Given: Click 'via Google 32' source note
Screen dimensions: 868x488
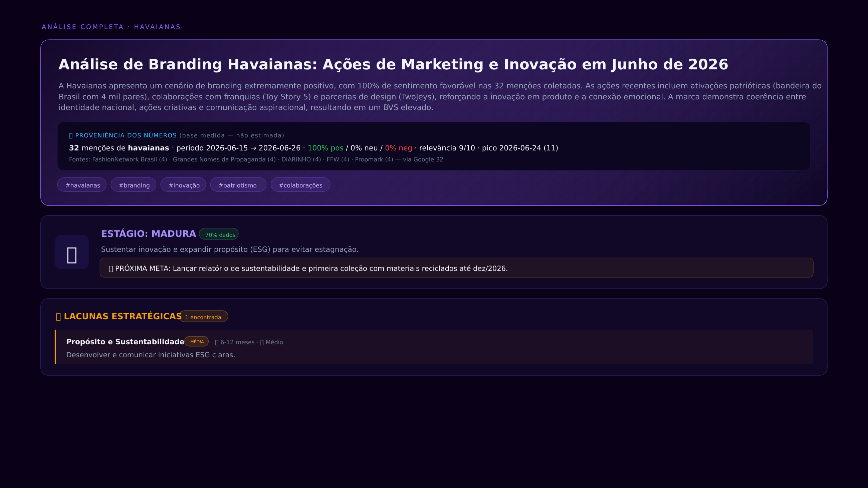Looking at the screenshot, I should point(423,160).
